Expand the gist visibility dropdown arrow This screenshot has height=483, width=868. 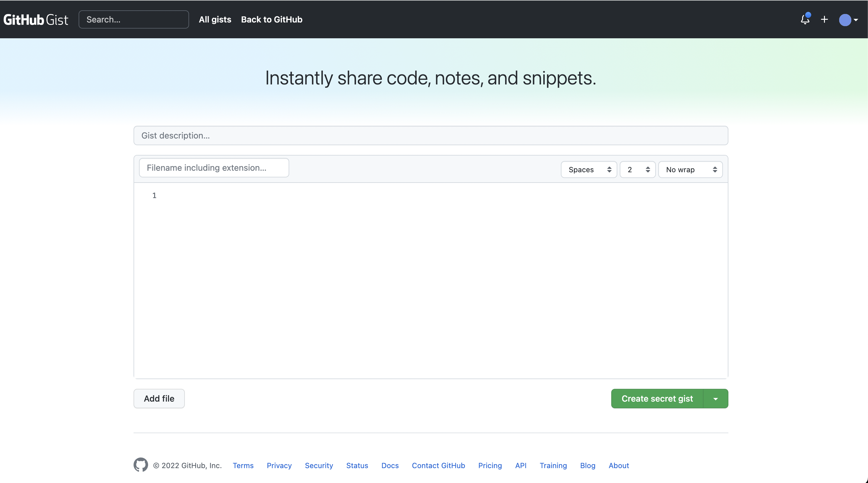coord(716,398)
